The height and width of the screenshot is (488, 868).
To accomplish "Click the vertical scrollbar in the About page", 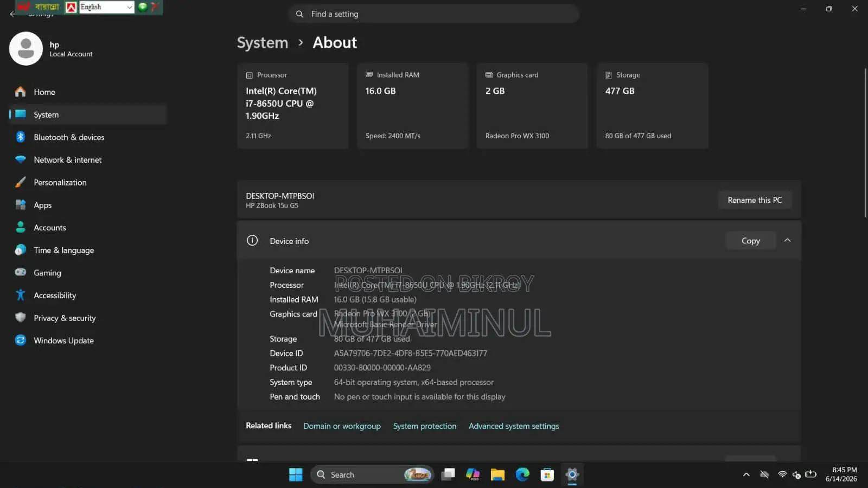I will (x=865, y=143).
